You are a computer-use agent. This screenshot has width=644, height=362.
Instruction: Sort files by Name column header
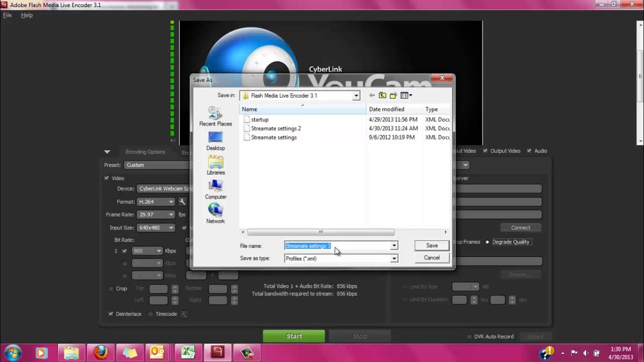click(x=302, y=109)
